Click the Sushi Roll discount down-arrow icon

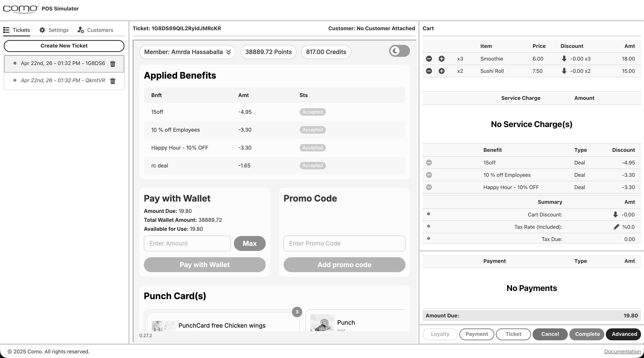coord(564,71)
